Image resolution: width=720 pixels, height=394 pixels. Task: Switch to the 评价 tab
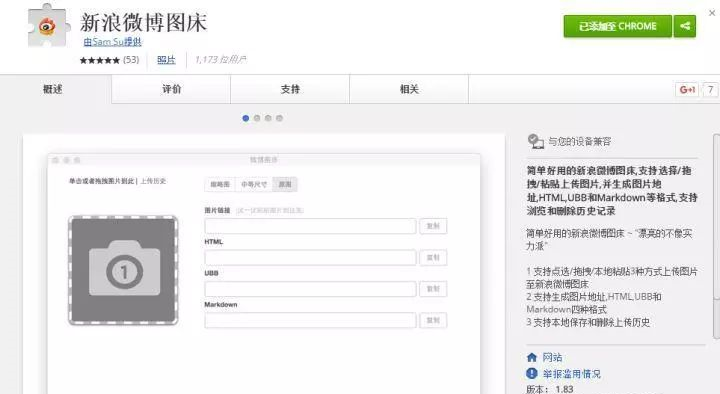(171, 89)
